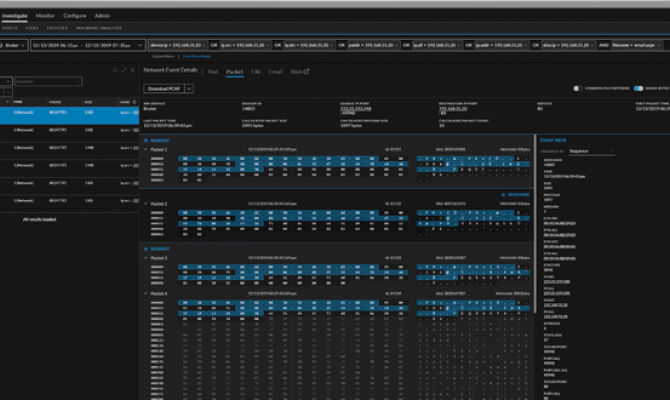Screen dimensions: 670x400
Task: Expand the events panel with arrows icon
Action: pyautogui.click(x=123, y=70)
